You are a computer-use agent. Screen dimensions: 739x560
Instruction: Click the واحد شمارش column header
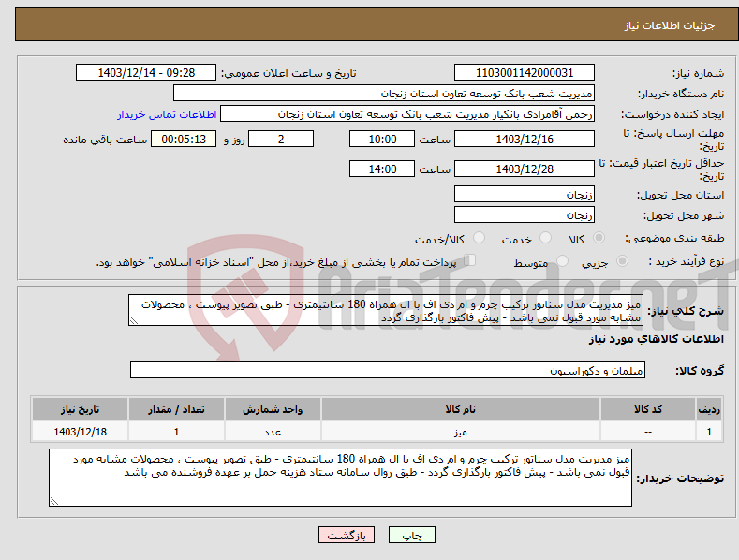(x=273, y=408)
